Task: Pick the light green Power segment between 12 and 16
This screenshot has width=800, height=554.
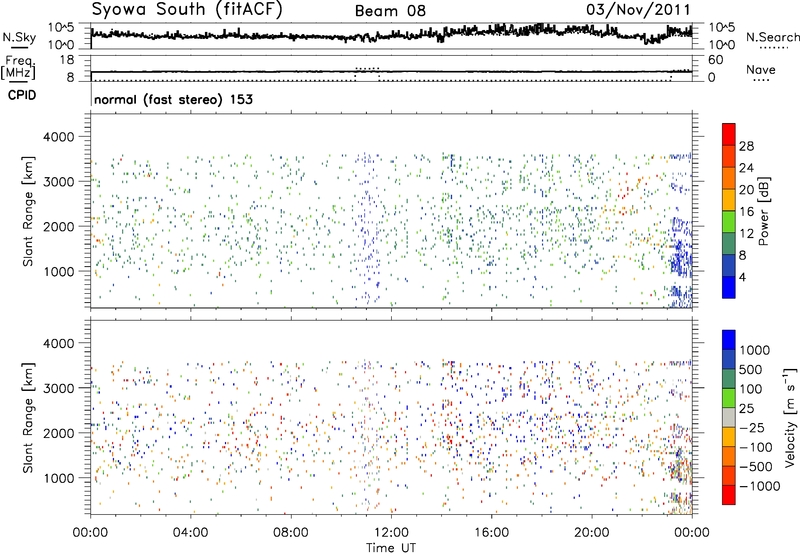Action: (x=729, y=222)
